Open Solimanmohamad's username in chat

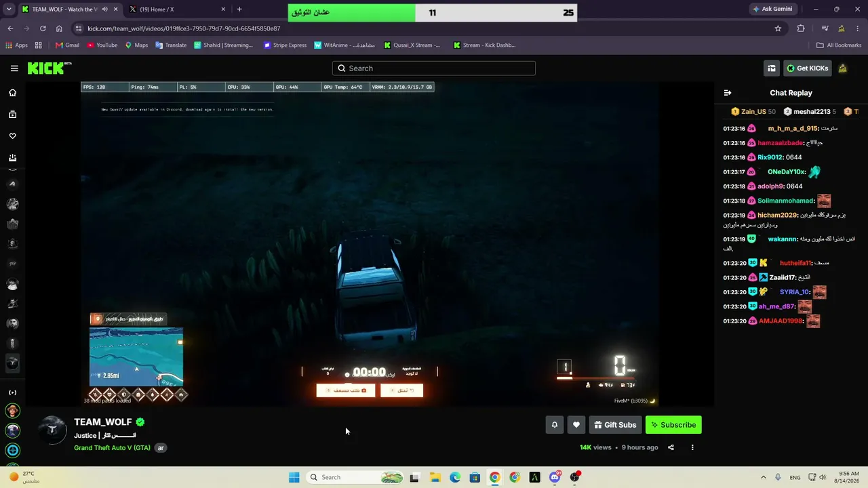click(x=785, y=201)
